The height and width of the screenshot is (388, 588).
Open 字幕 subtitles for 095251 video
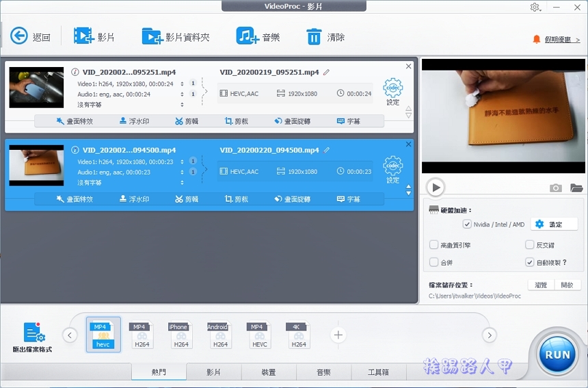pos(349,121)
